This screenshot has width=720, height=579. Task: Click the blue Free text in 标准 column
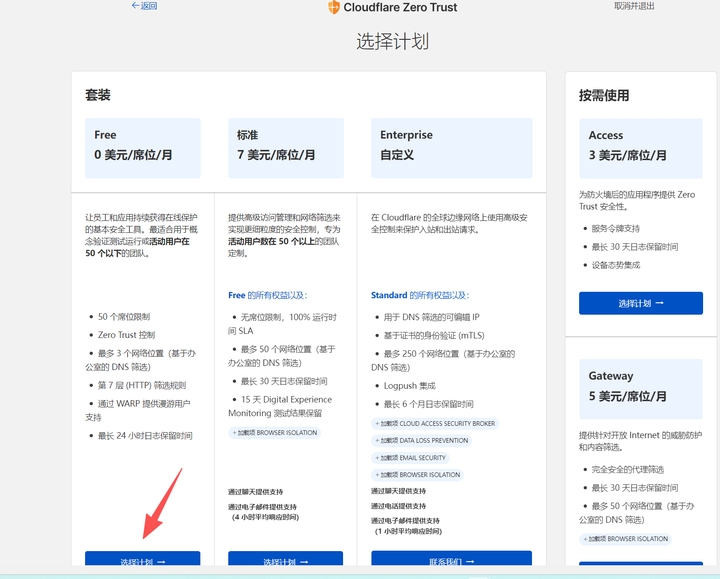(x=237, y=296)
